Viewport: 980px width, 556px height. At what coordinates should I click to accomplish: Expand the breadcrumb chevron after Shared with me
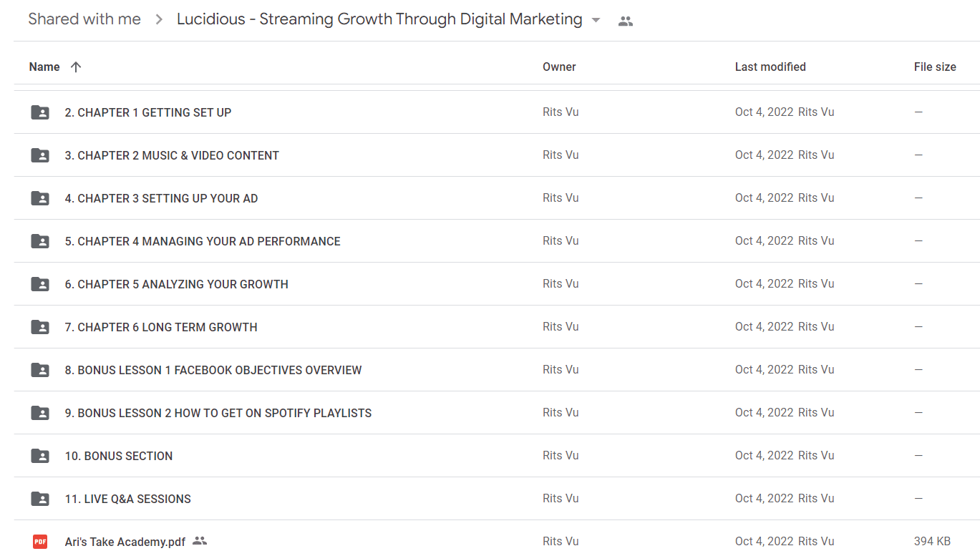pyautogui.click(x=159, y=20)
